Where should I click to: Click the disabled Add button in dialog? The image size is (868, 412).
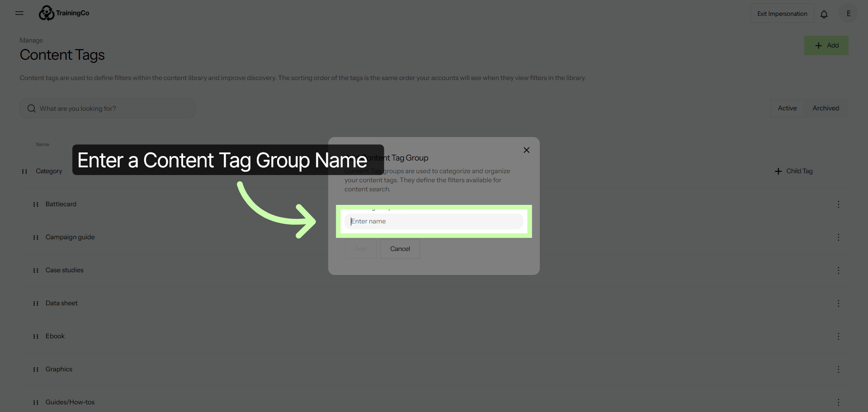coord(360,249)
